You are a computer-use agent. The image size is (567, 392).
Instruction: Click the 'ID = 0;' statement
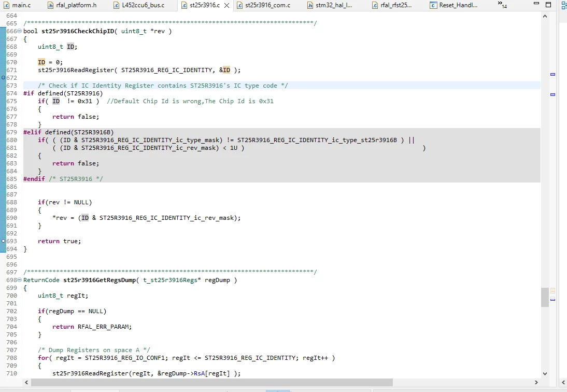point(50,62)
